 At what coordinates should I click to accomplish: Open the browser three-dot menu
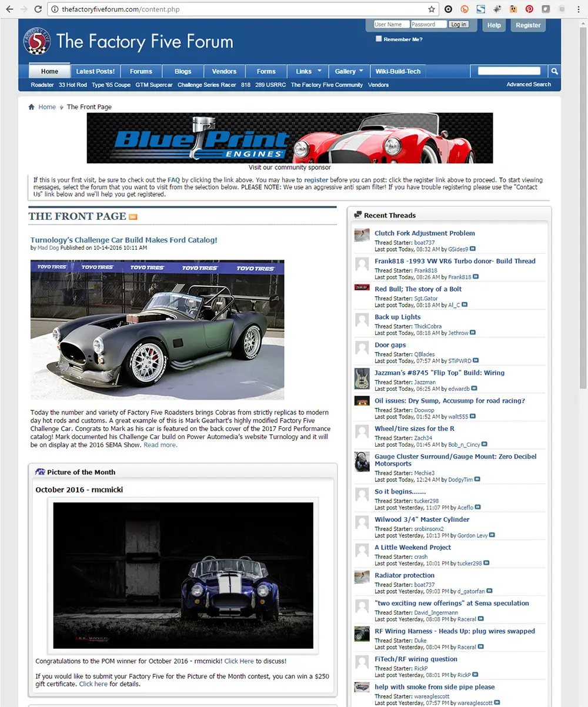pos(579,9)
